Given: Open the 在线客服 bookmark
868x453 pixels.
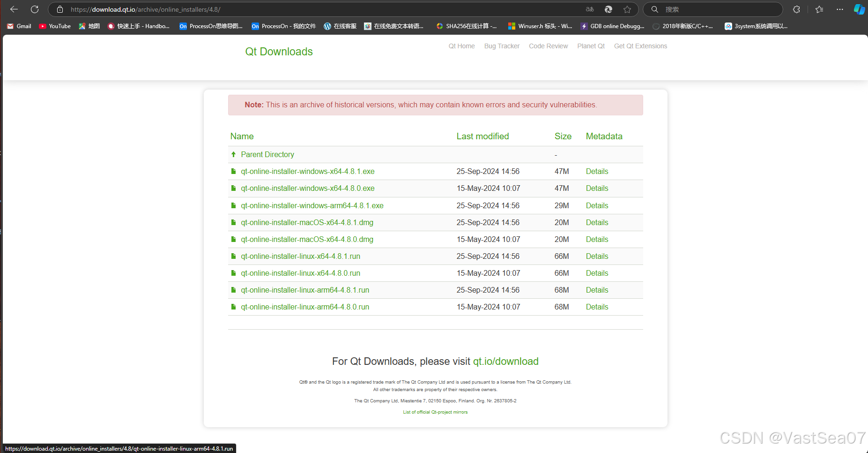Looking at the screenshot, I should pos(340,26).
